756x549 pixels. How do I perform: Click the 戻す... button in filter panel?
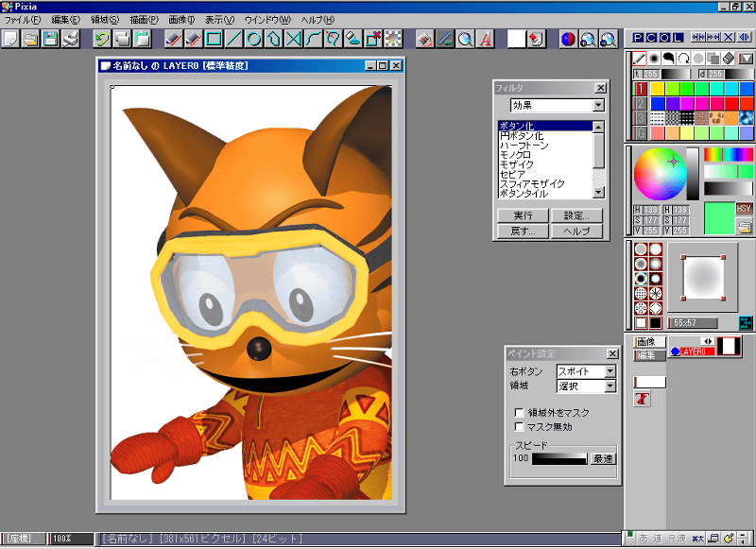(524, 232)
